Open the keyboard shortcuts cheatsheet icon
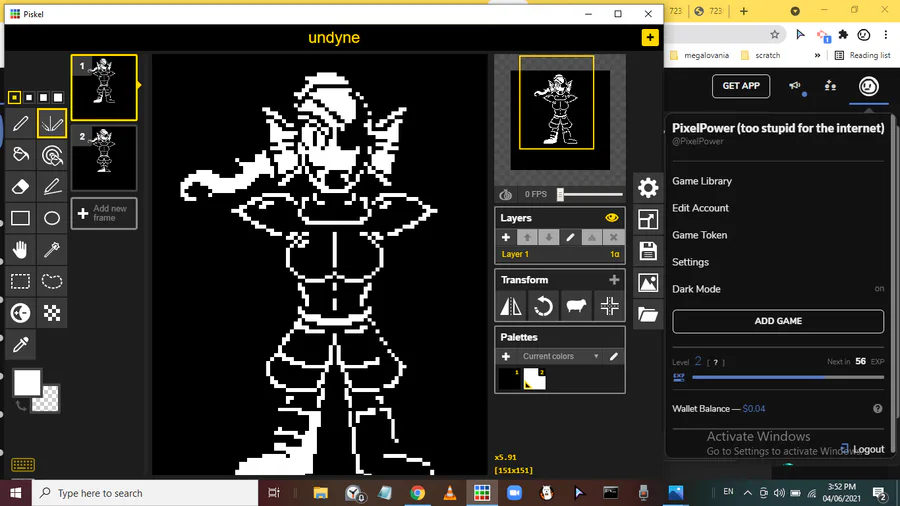Viewport: 900px width, 506px height. point(23,464)
